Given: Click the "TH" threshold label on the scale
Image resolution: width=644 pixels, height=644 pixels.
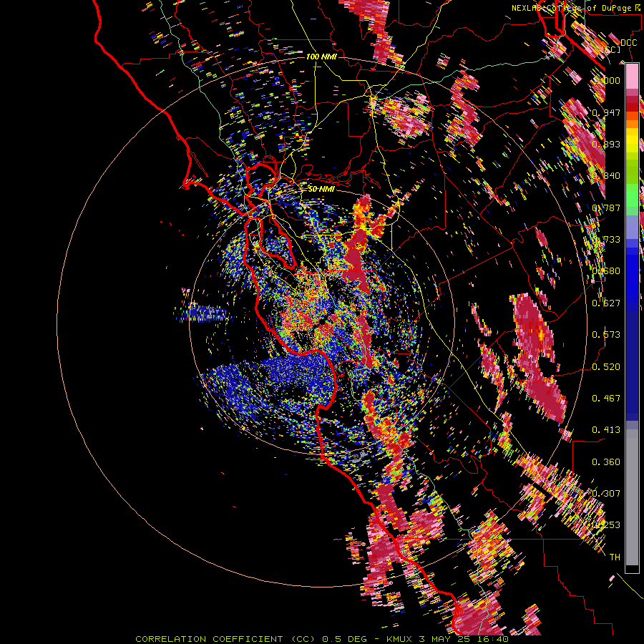Looking at the screenshot, I should pos(615,557).
